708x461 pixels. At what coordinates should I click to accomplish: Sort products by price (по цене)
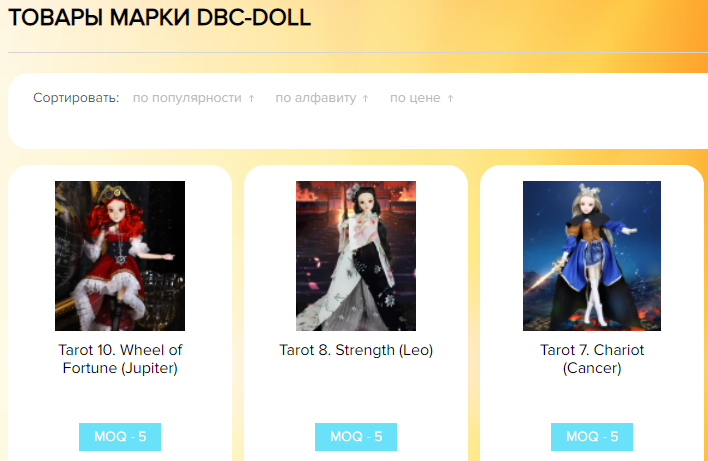point(415,98)
